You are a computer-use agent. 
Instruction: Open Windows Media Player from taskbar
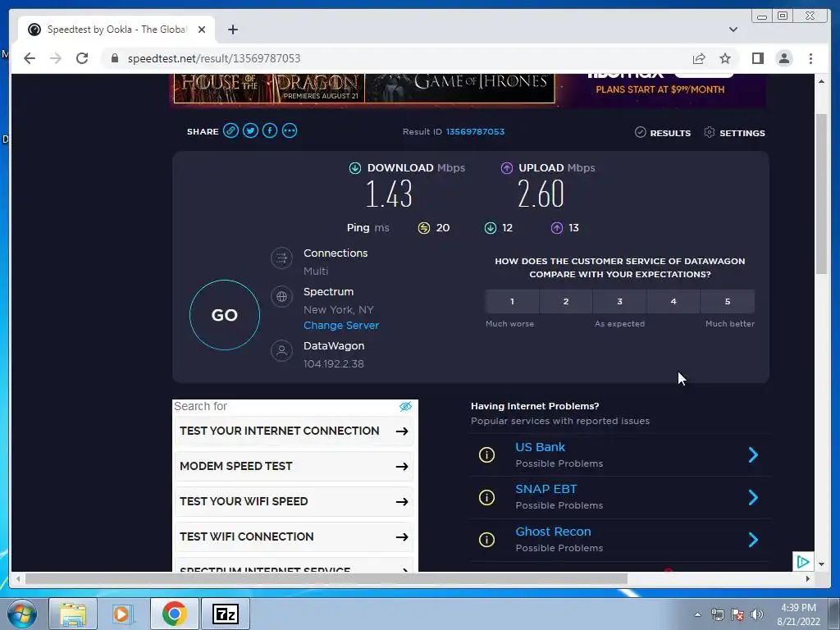(x=123, y=614)
